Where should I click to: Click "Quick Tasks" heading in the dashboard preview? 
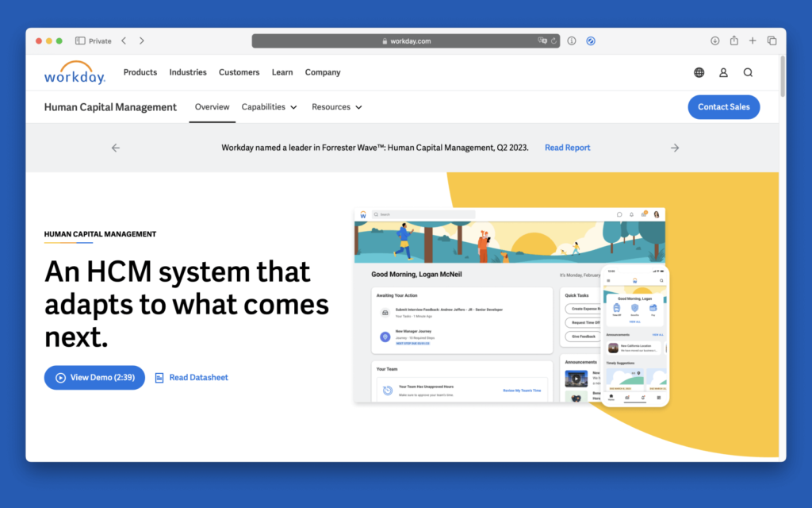[x=576, y=295]
